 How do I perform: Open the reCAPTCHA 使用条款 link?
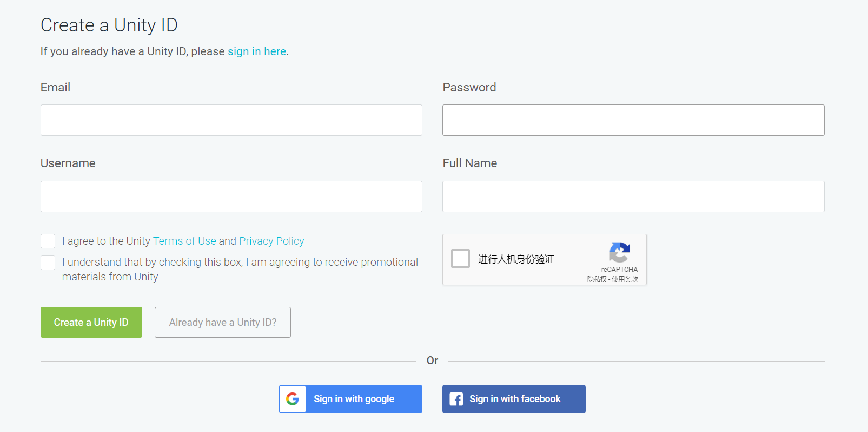coord(625,279)
